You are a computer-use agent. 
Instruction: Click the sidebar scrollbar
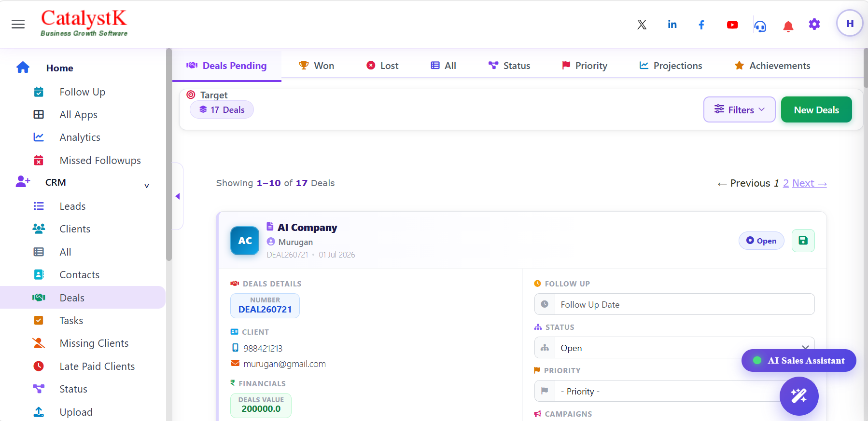click(x=169, y=154)
